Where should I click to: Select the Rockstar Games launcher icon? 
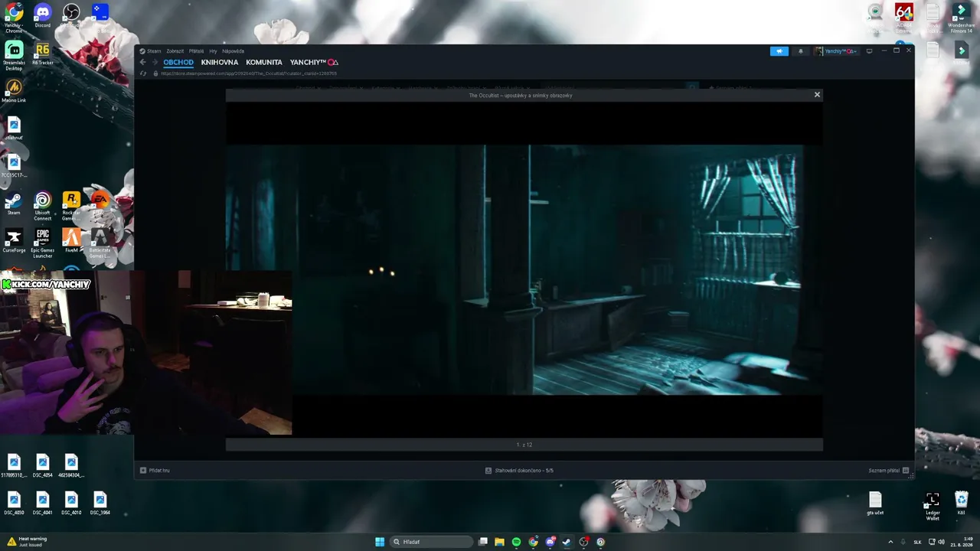(71, 206)
